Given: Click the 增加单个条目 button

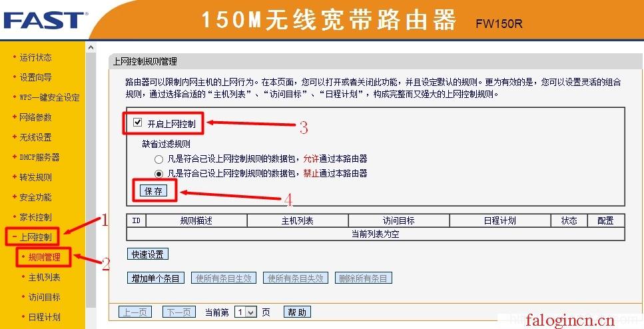Looking at the screenshot, I should pos(156,278).
